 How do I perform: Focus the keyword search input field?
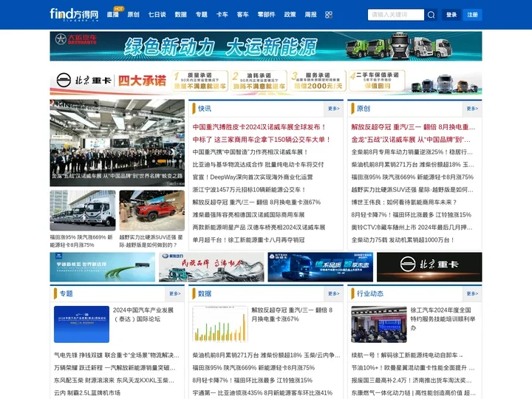point(395,15)
